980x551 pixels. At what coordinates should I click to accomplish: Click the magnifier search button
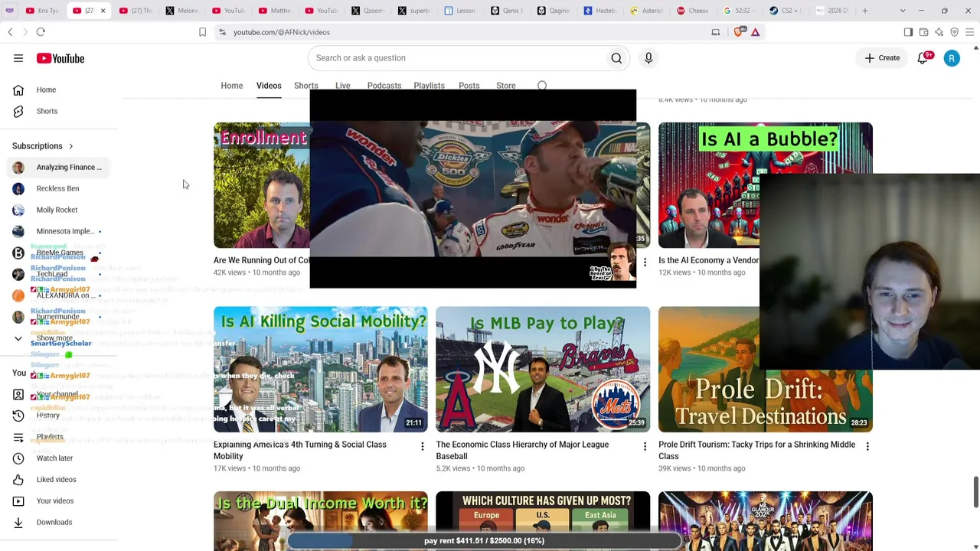[616, 58]
